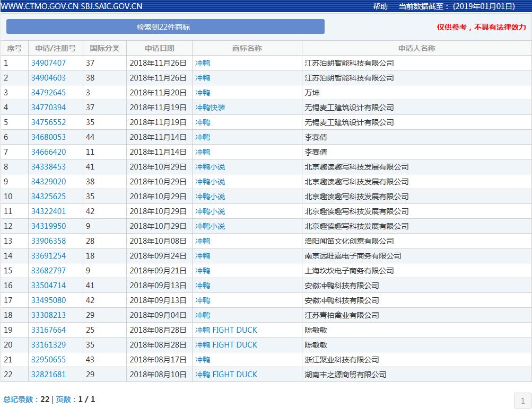Open registration number 34792645

point(48,93)
